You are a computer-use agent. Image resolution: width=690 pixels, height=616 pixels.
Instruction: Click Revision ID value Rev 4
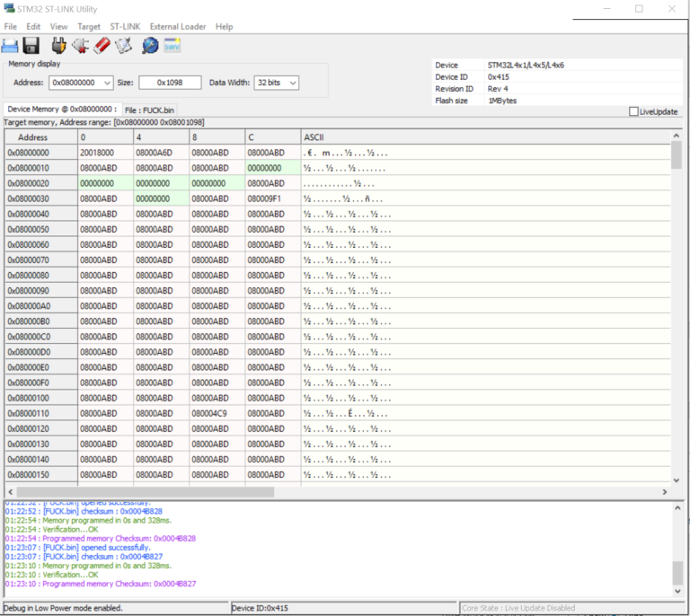click(498, 89)
